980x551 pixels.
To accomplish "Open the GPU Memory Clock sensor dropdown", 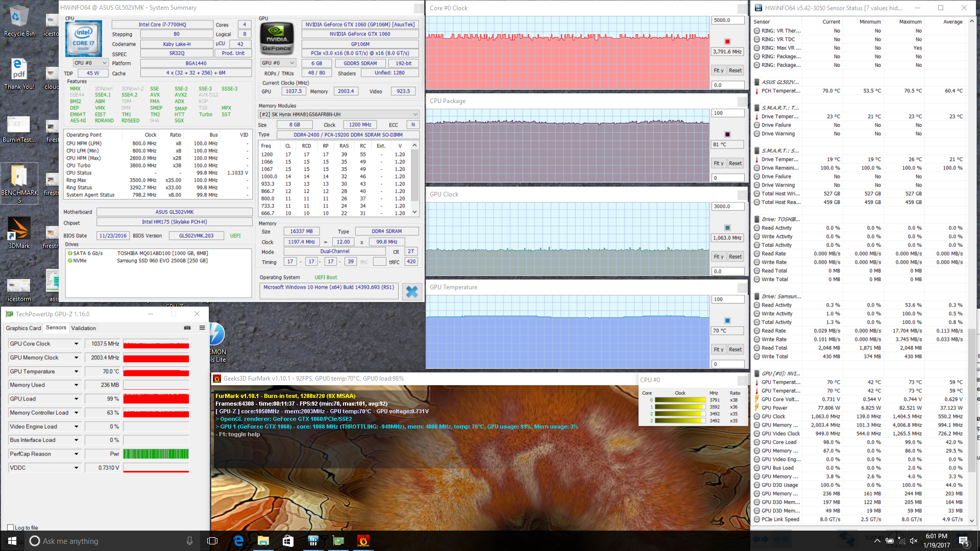I will click(77, 358).
